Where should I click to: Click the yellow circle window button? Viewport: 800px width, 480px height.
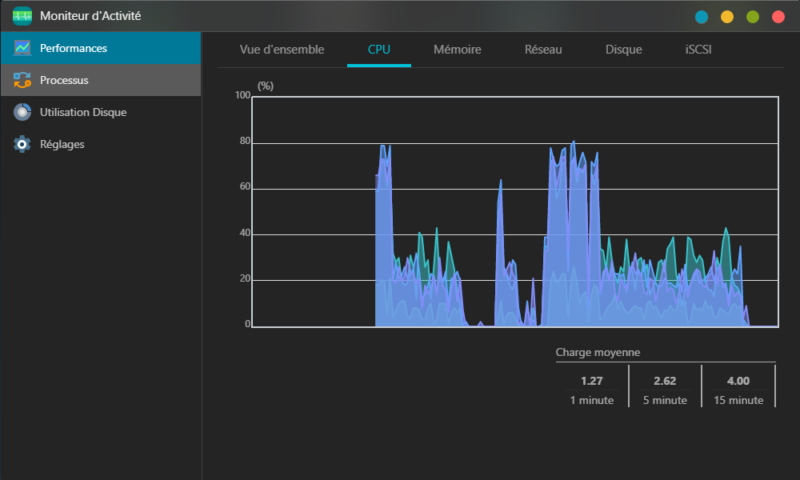[727, 17]
